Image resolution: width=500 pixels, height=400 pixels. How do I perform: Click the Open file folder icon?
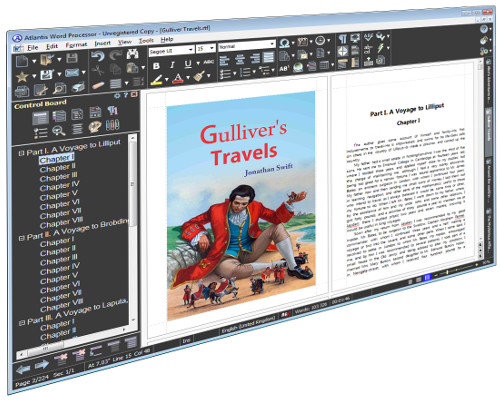click(x=46, y=60)
